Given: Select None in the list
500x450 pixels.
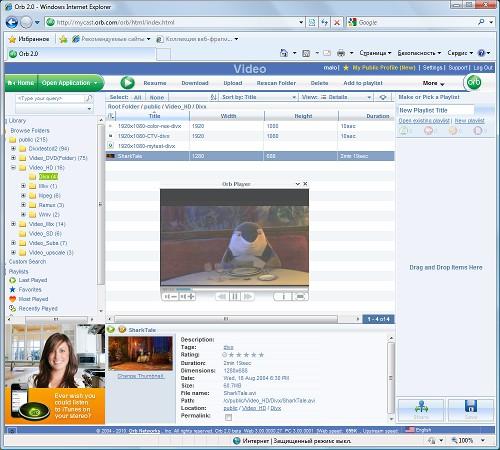Looking at the screenshot, I should pyautogui.click(x=157, y=97).
